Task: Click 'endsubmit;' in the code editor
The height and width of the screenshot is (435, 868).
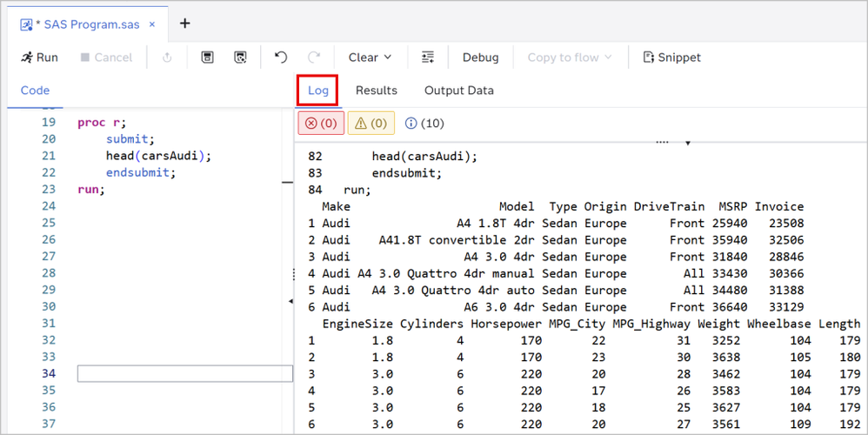Action: point(141,172)
